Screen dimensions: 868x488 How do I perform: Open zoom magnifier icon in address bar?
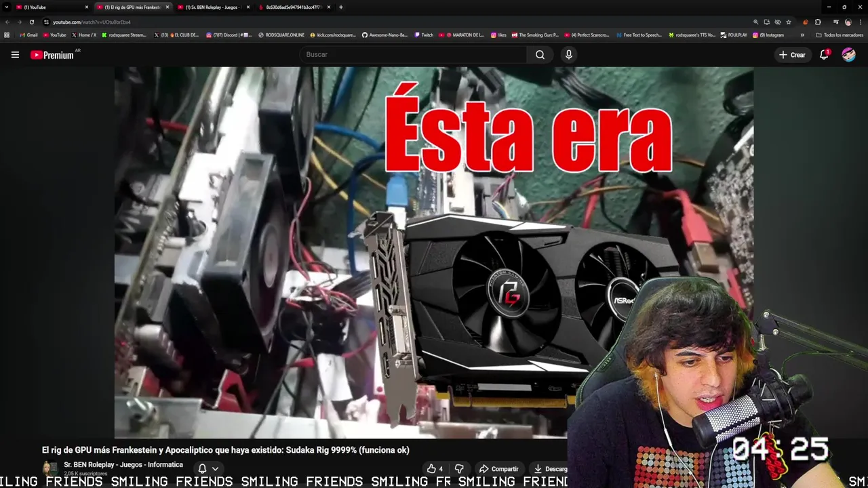pos(756,22)
